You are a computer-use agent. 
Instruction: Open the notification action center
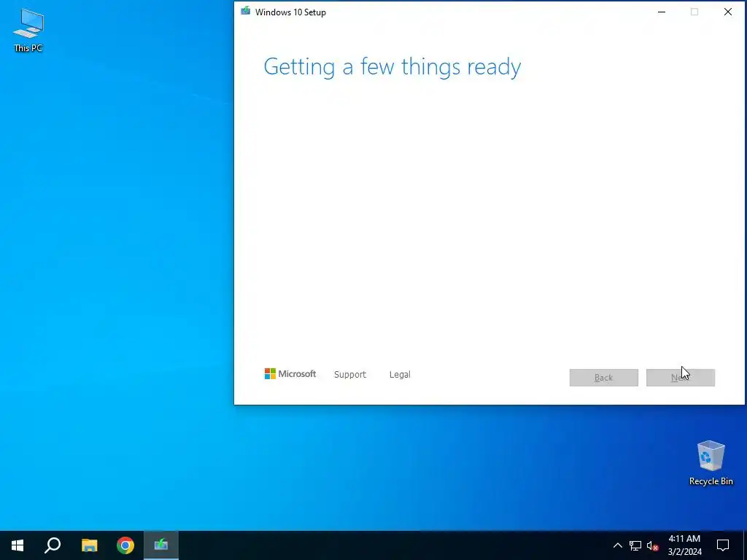(723, 545)
